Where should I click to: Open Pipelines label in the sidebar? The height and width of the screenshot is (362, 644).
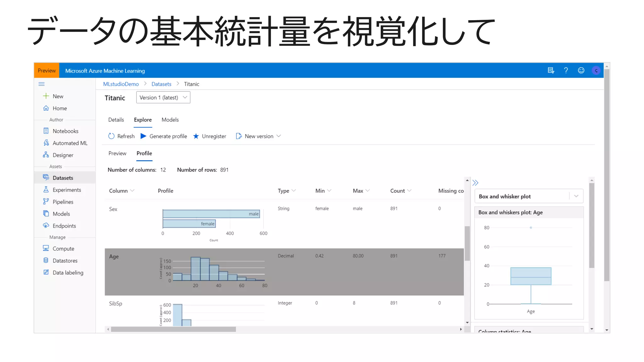coord(63,202)
